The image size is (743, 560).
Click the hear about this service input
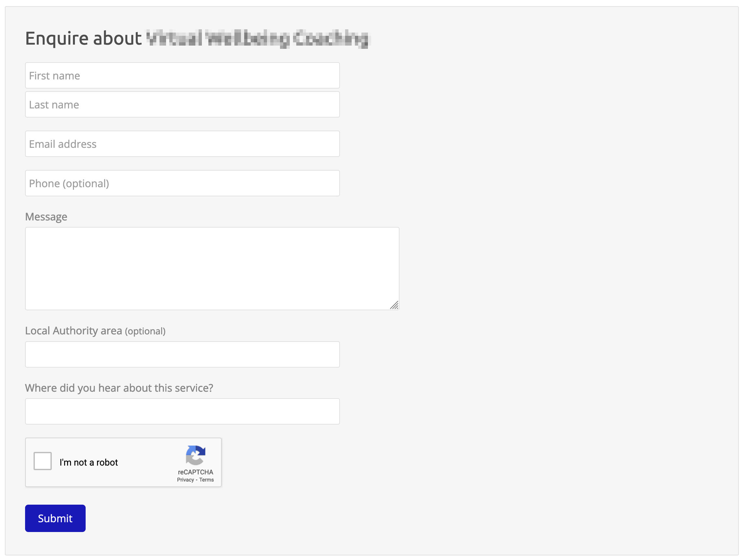pyautogui.click(x=182, y=412)
